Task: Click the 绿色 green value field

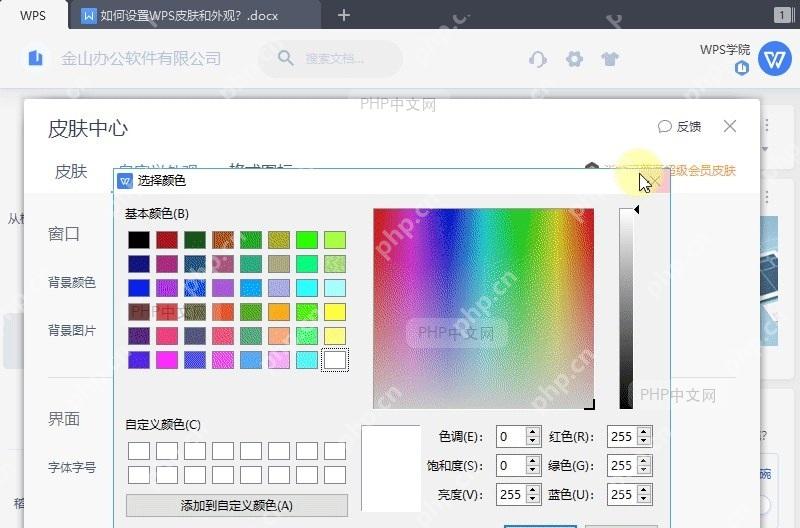Action: coord(622,466)
